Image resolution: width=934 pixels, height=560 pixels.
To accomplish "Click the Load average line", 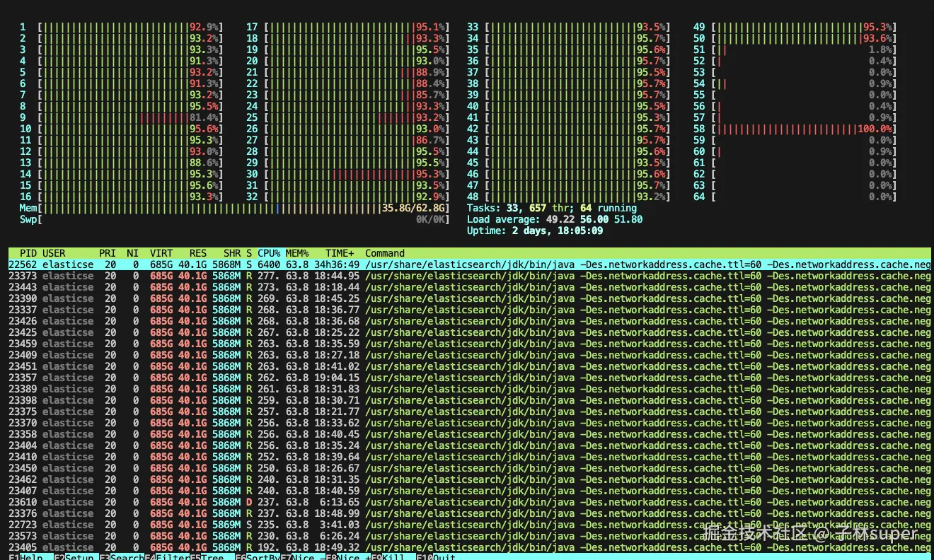I will click(x=555, y=219).
